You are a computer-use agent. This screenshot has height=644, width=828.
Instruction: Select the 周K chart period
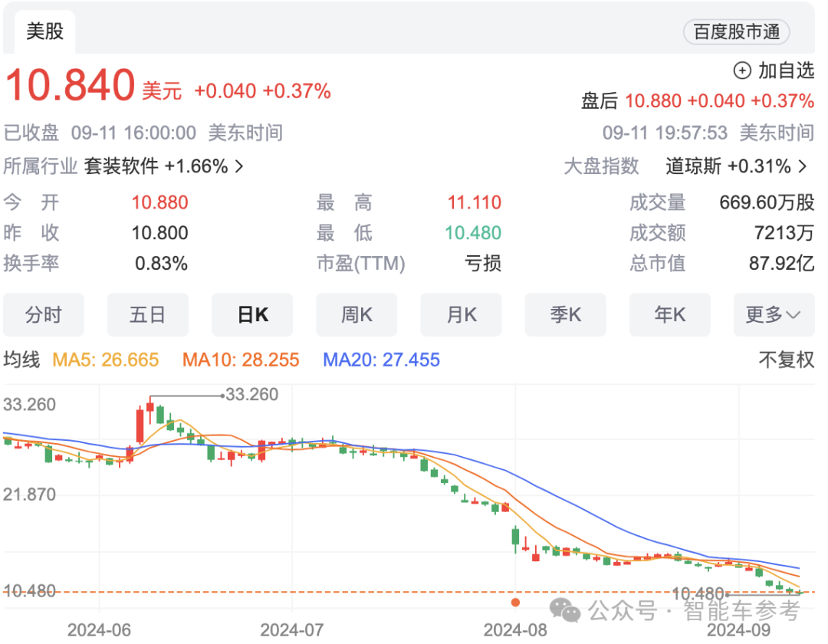356,314
